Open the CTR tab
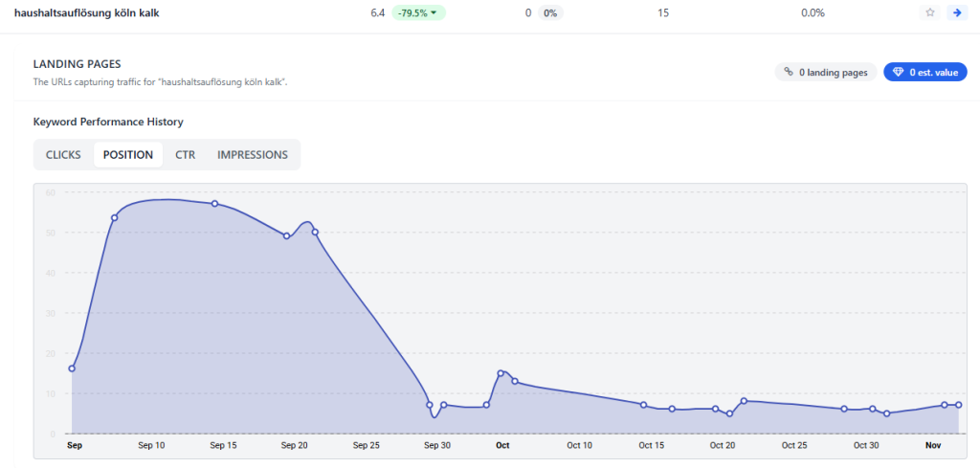This screenshot has width=980, height=468. 185,155
